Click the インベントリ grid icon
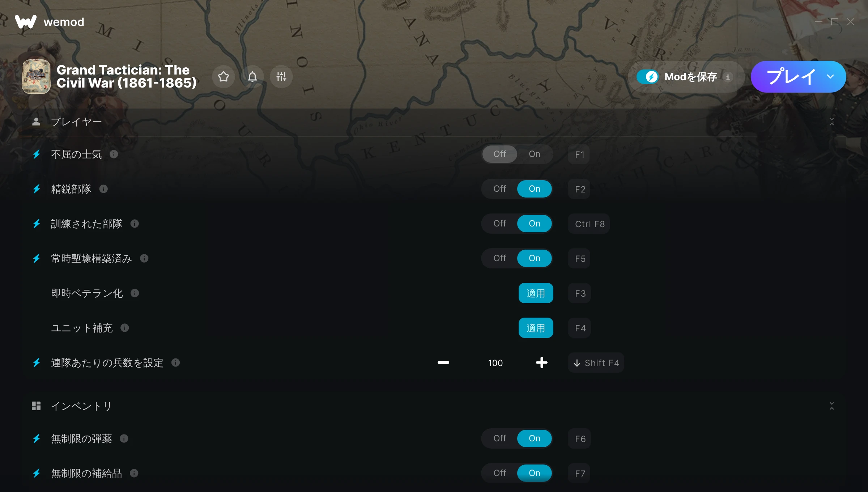This screenshot has height=492, width=868. pyautogui.click(x=36, y=406)
